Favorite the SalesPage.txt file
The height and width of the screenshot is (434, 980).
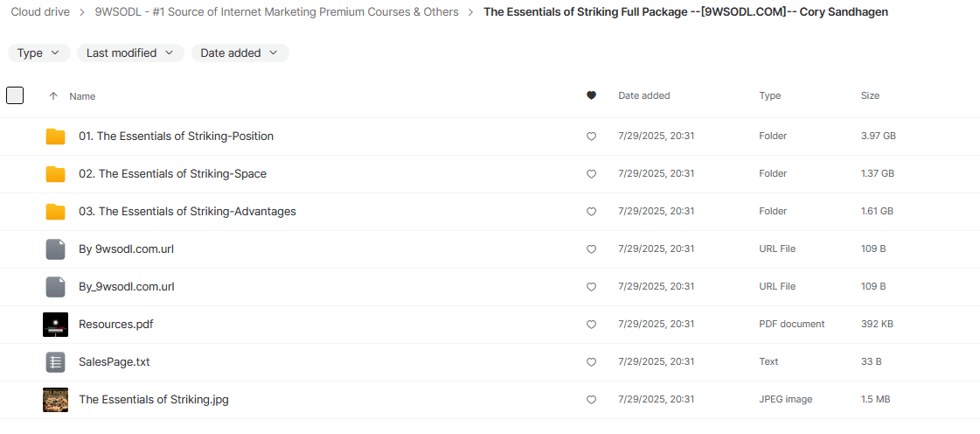591,362
